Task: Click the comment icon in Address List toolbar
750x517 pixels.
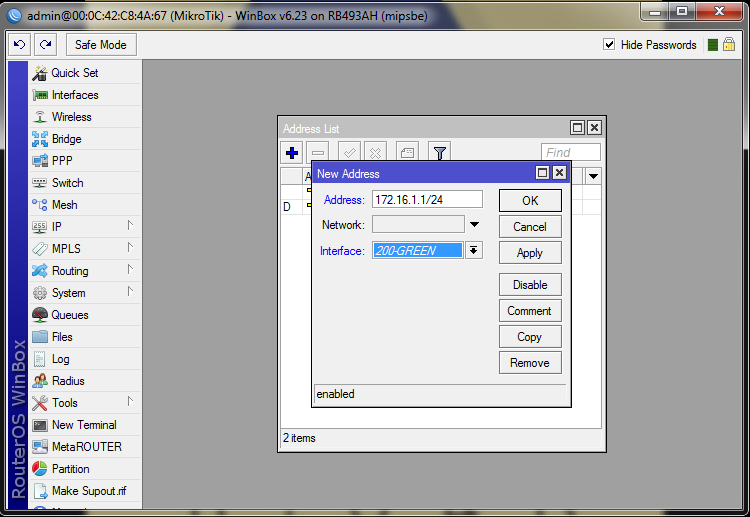Action: point(408,153)
